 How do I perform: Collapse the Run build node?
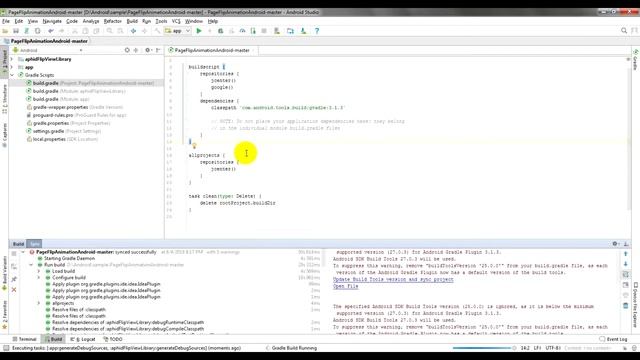coord(31,265)
